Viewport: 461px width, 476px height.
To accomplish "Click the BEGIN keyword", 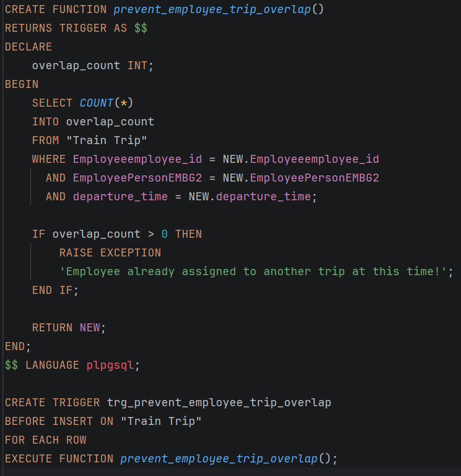I will [x=22, y=84].
